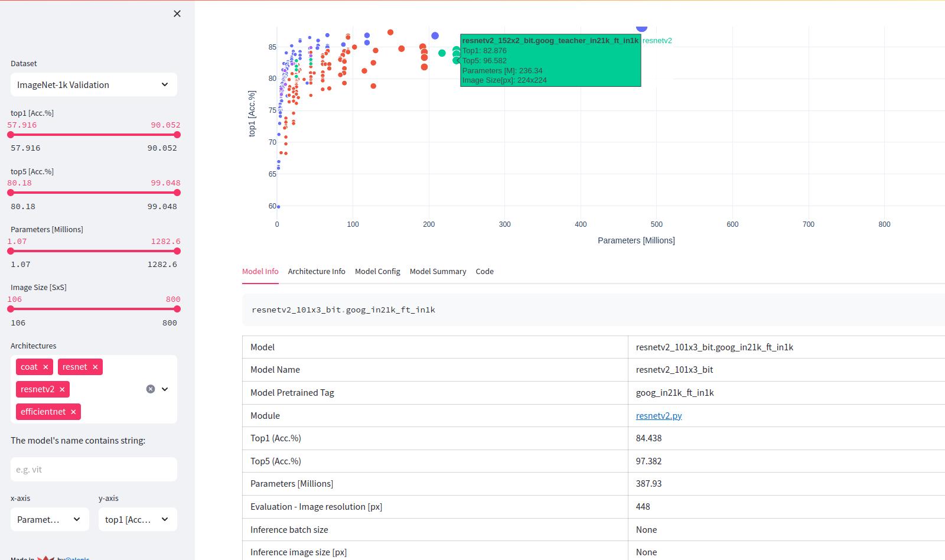Remove the resnet architecture tag

[95, 367]
